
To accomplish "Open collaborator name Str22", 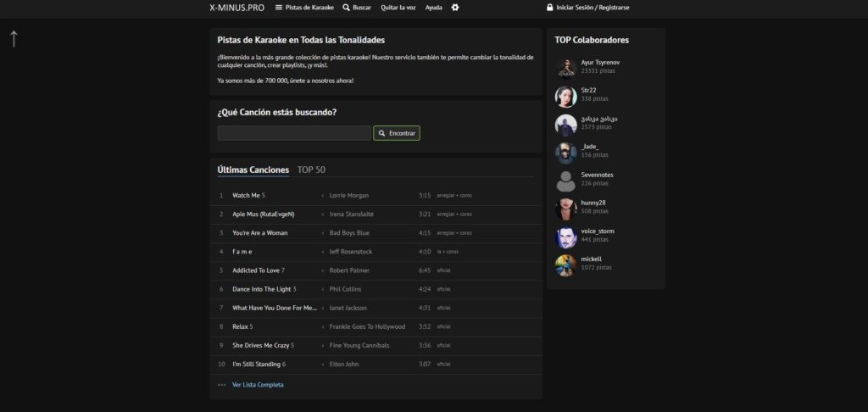I will [588, 90].
